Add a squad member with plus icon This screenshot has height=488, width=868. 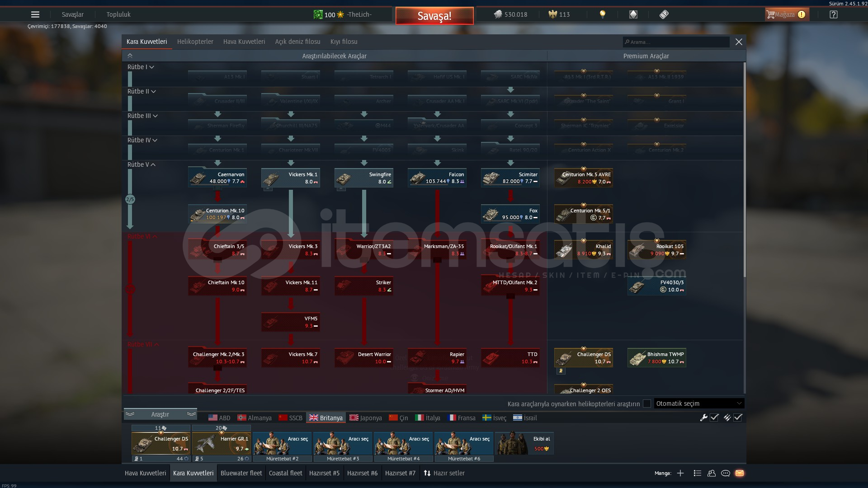(x=680, y=473)
